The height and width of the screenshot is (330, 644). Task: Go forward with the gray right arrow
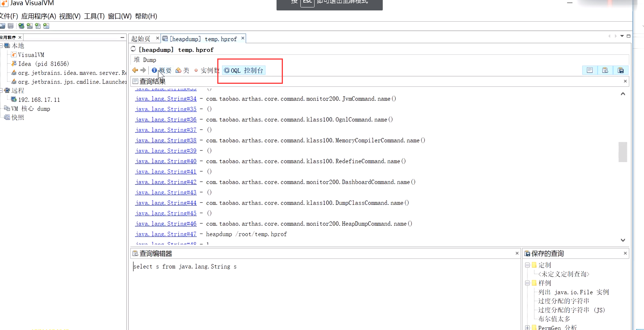pyautogui.click(x=143, y=70)
